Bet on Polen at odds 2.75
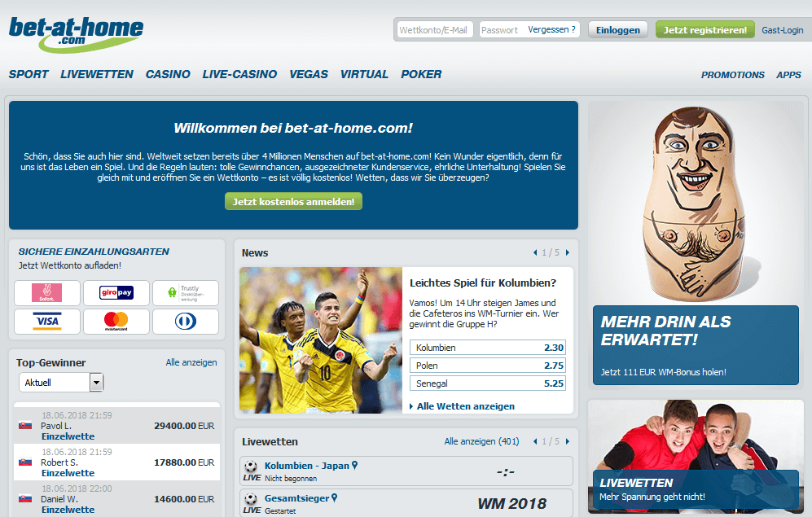This screenshot has height=517, width=812. tap(488, 366)
